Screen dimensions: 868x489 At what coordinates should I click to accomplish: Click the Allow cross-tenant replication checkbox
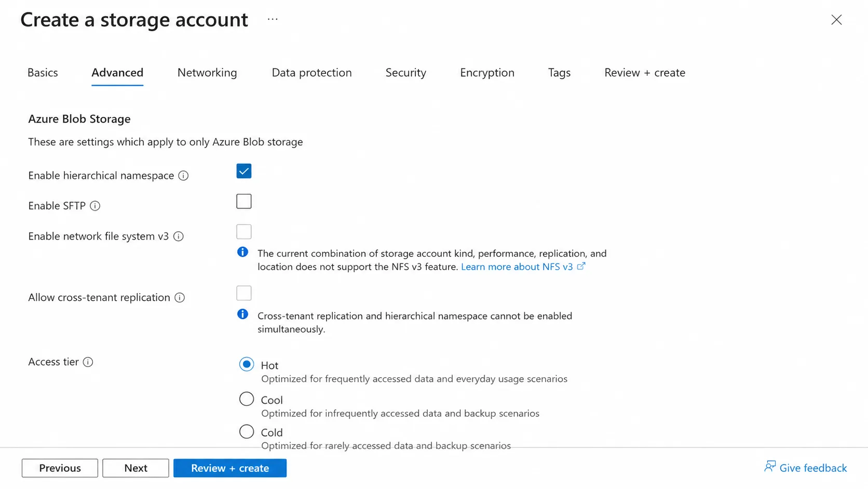click(x=244, y=293)
